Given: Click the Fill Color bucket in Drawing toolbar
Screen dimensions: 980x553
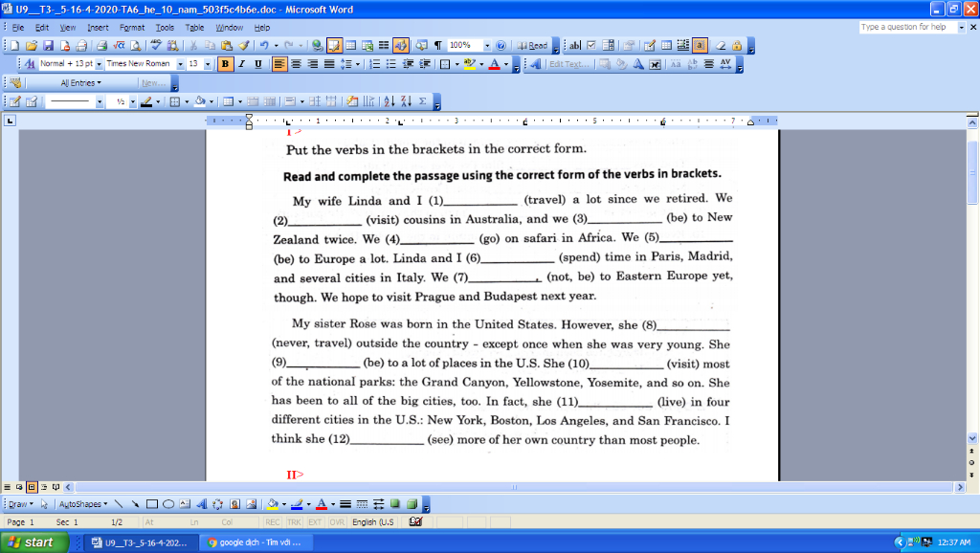Looking at the screenshot, I should pyautogui.click(x=272, y=504).
